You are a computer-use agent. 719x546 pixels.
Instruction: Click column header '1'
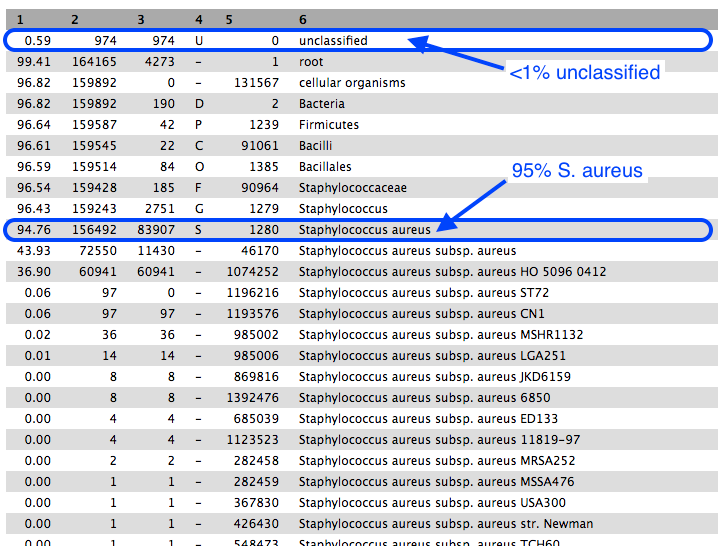(20, 20)
